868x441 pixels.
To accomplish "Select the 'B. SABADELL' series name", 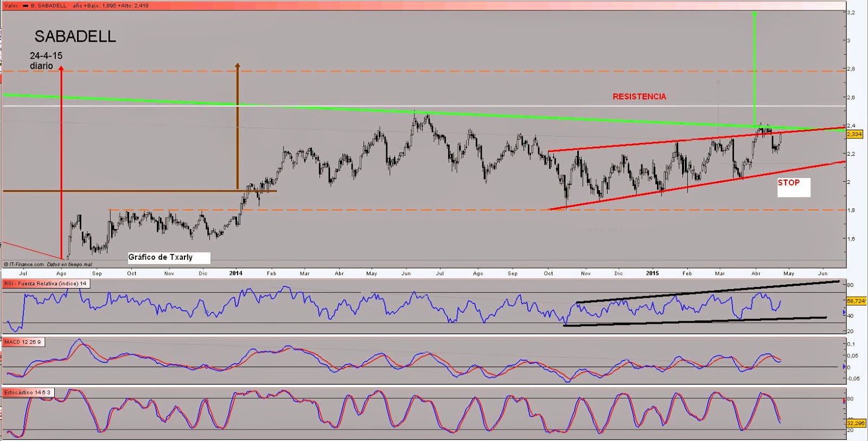I will click(48, 5).
